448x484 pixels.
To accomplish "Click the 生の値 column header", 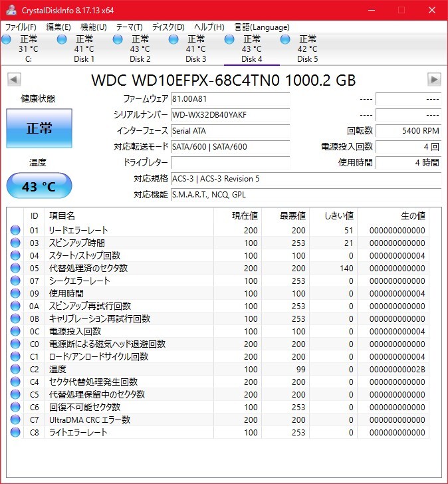I will [393, 216].
